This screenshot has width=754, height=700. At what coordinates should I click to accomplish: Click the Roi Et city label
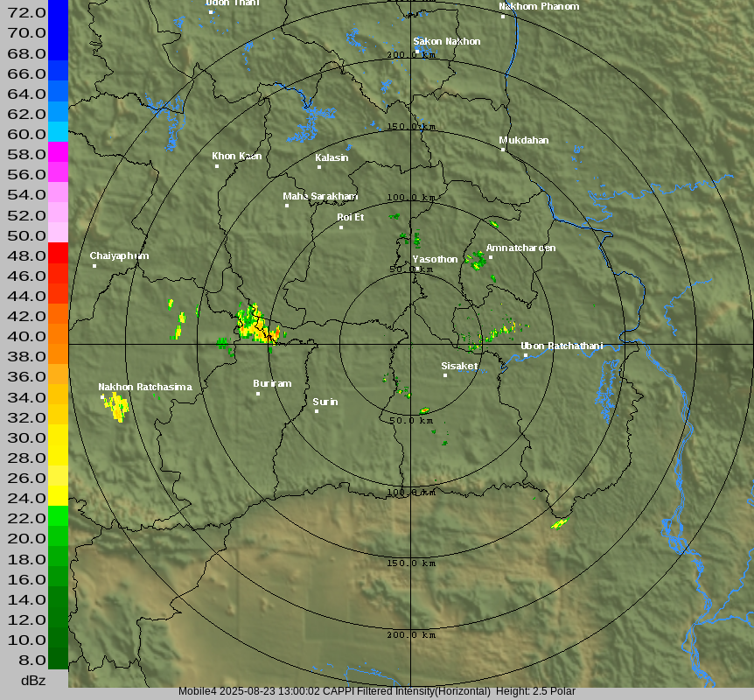point(350,217)
